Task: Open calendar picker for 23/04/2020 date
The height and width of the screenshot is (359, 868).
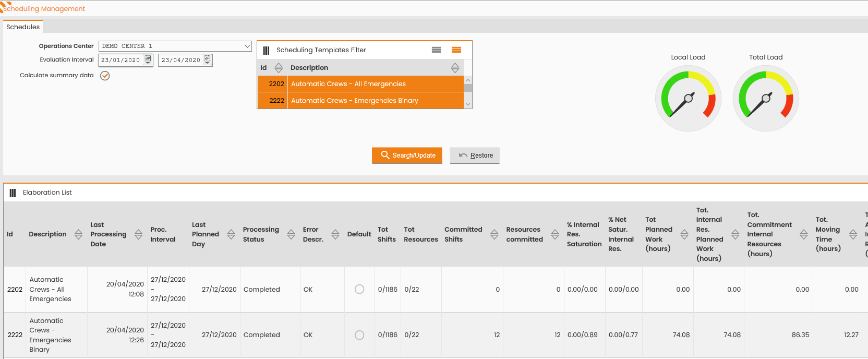Action: [x=207, y=59]
